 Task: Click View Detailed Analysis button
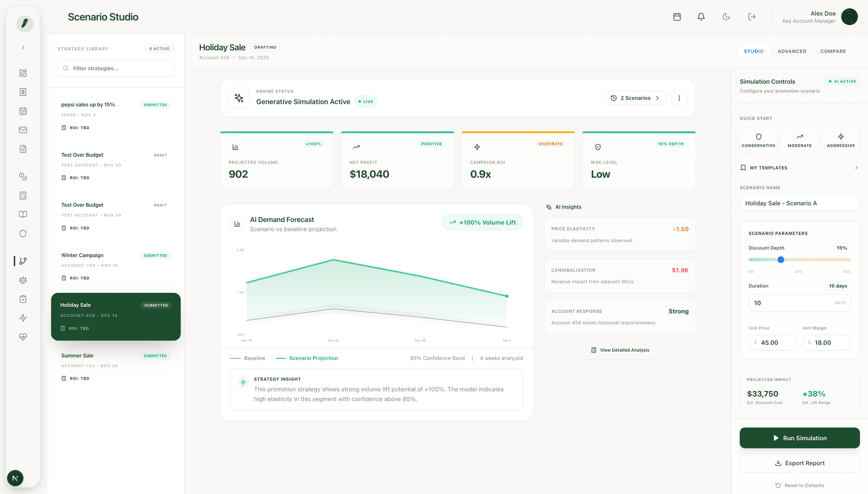620,350
